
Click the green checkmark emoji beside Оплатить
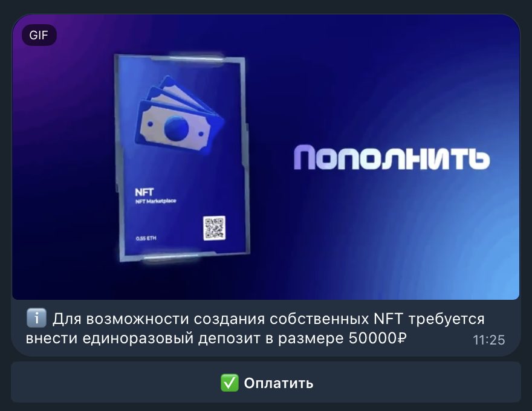point(229,383)
